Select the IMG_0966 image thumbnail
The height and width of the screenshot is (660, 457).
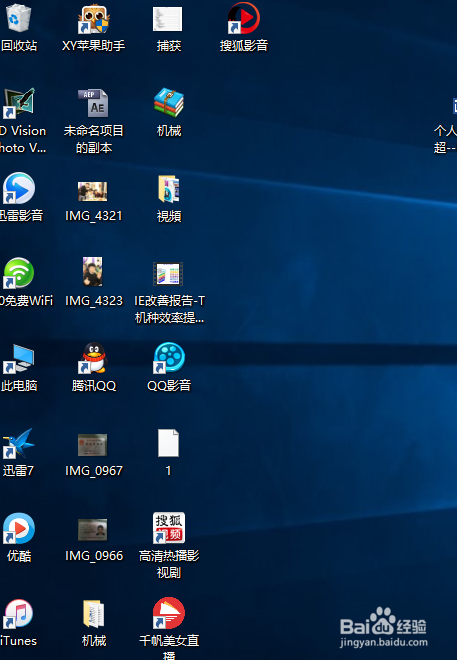coord(93,530)
